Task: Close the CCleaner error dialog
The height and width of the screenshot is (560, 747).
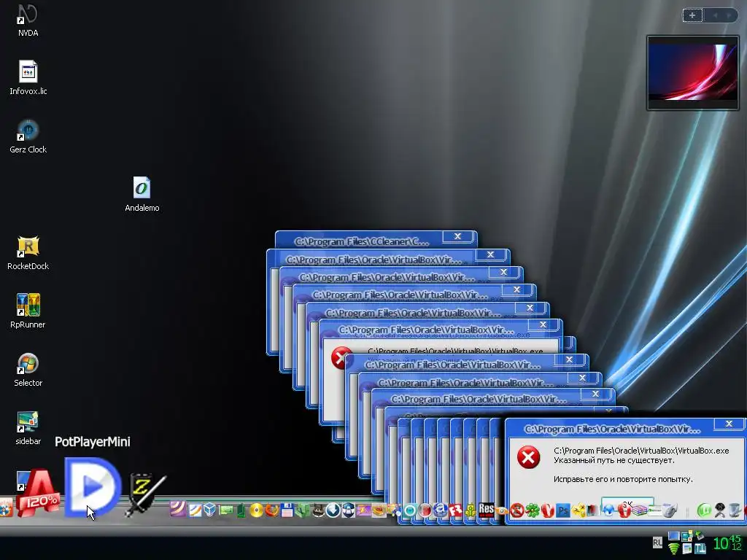Action: point(457,236)
